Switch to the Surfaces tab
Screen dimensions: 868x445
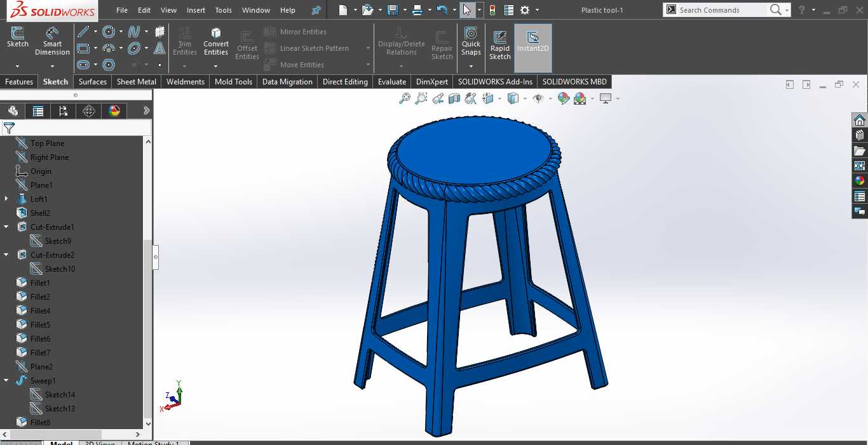[93, 82]
